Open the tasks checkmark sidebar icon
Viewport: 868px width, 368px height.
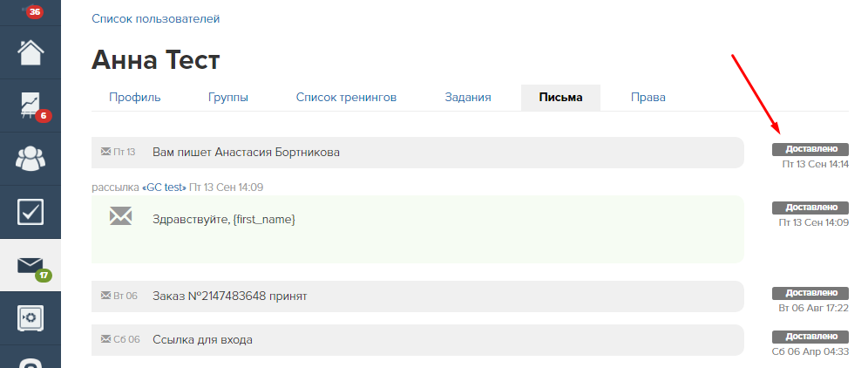tap(31, 212)
